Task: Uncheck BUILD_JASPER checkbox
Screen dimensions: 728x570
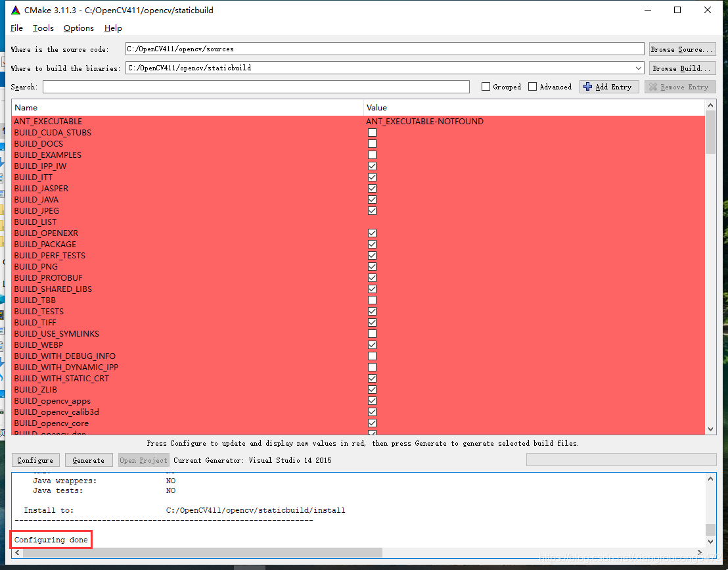Action: tap(372, 188)
